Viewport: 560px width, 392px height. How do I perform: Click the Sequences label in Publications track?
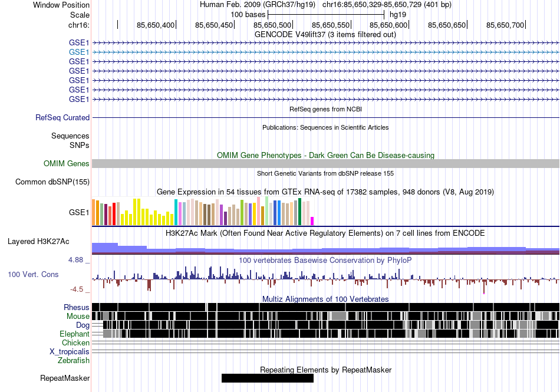pyautogui.click(x=70, y=136)
